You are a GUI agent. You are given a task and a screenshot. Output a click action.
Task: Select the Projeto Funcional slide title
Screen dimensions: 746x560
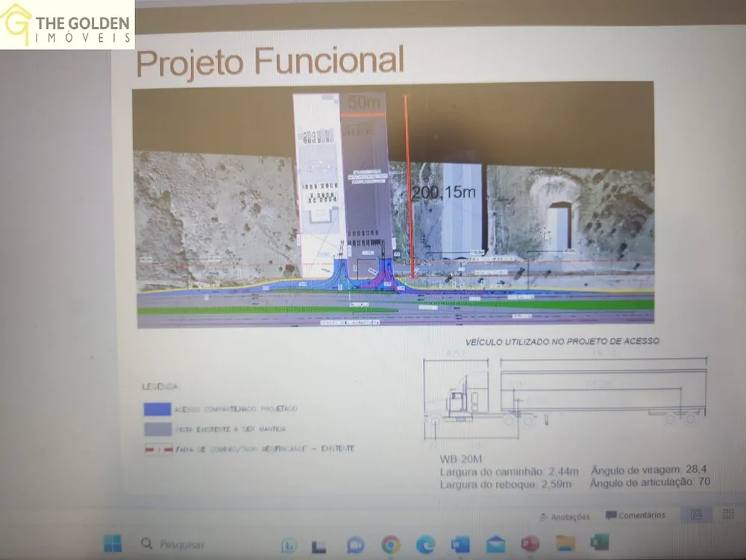[x=270, y=61]
